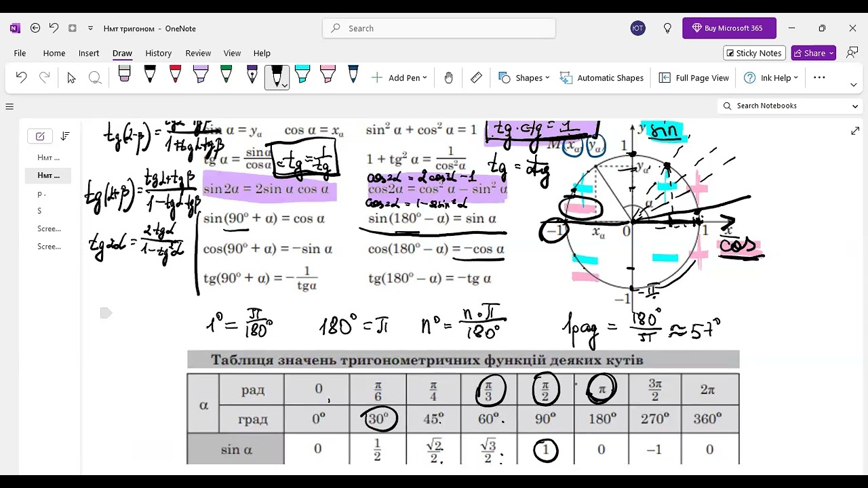Select the dark blue pen
868x488 pixels.
[x=353, y=76]
